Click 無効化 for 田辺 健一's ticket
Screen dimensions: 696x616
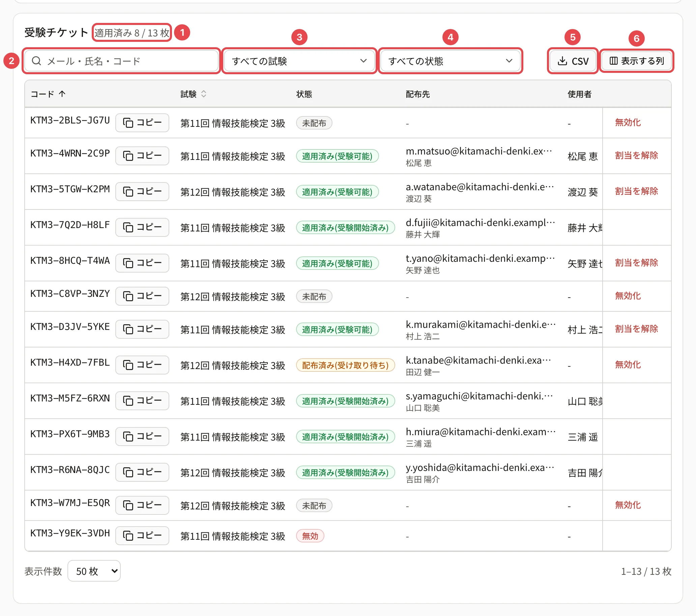(x=628, y=365)
